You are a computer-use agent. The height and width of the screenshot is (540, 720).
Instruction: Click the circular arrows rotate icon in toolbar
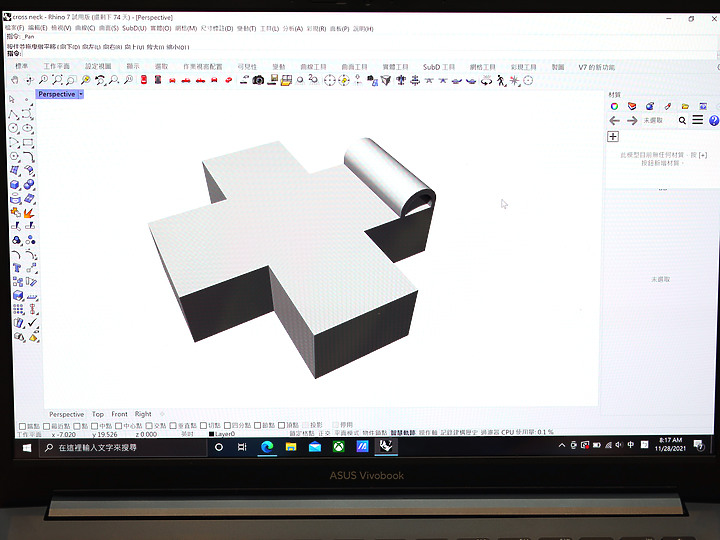[486, 81]
